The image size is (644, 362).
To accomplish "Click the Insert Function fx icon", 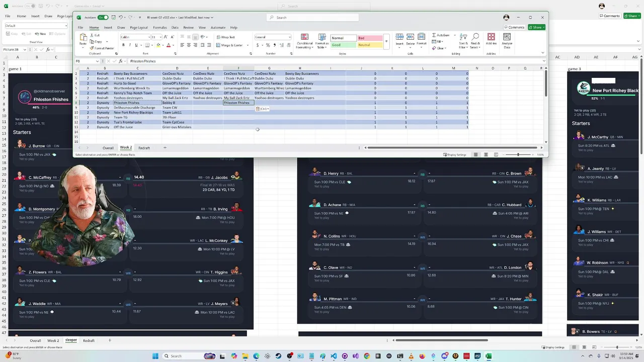I will pos(121,61).
